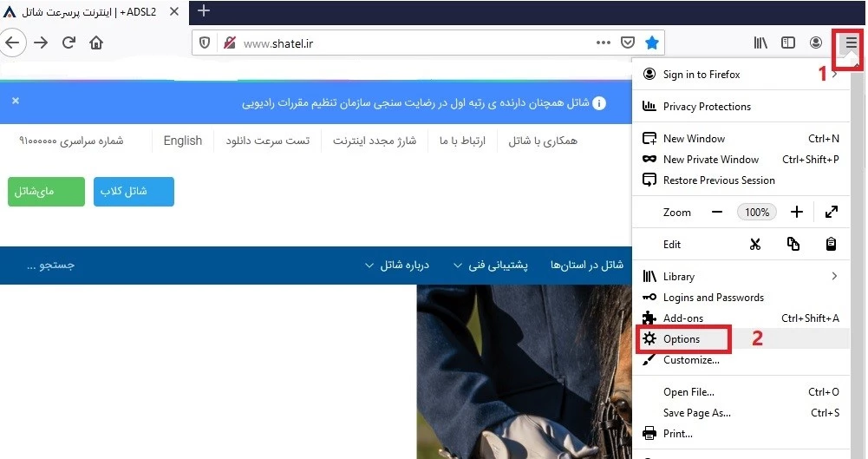Select Print... from menu
This screenshot has width=868, height=459.
741,434
